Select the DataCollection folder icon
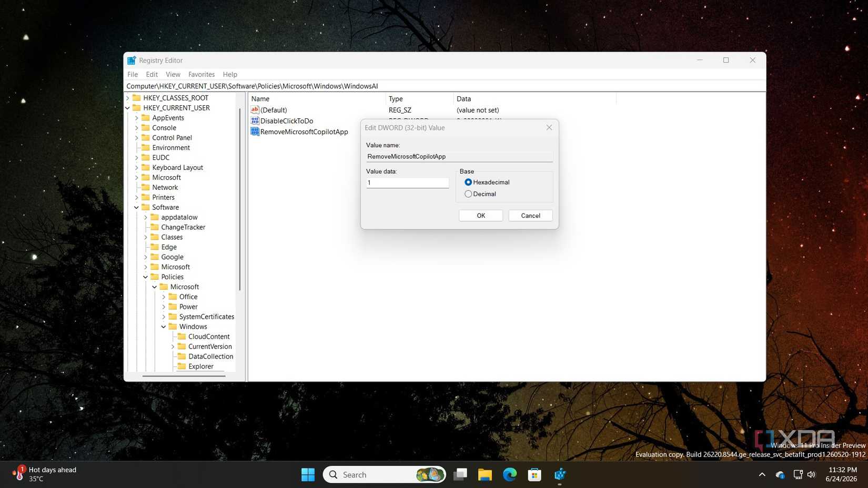Viewport: 868px width, 488px height. pos(182,357)
